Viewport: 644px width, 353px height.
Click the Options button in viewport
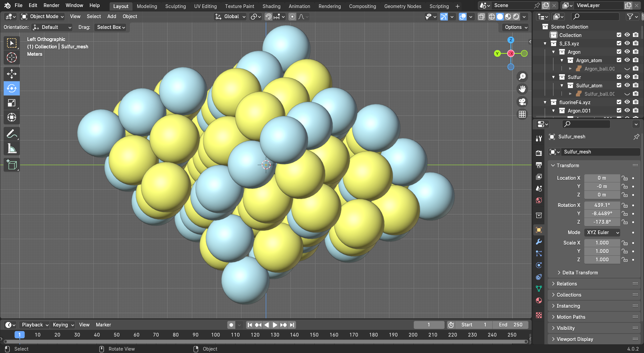[x=516, y=27]
